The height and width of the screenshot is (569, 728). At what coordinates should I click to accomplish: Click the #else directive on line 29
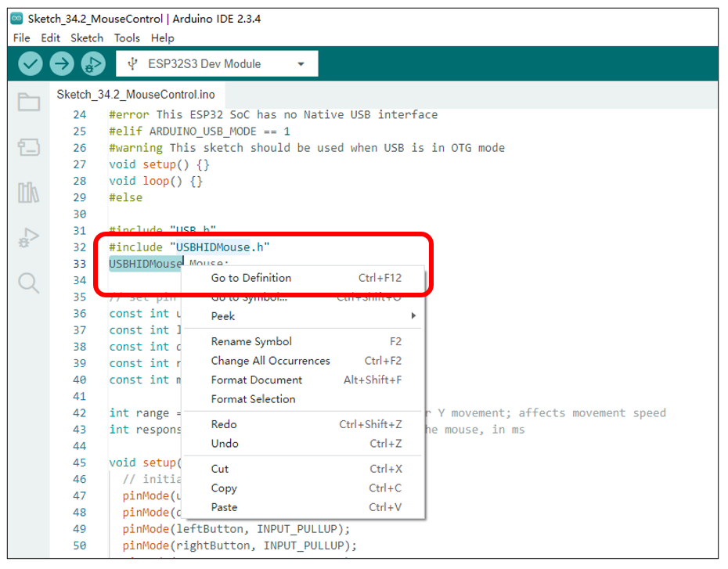[x=126, y=198]
